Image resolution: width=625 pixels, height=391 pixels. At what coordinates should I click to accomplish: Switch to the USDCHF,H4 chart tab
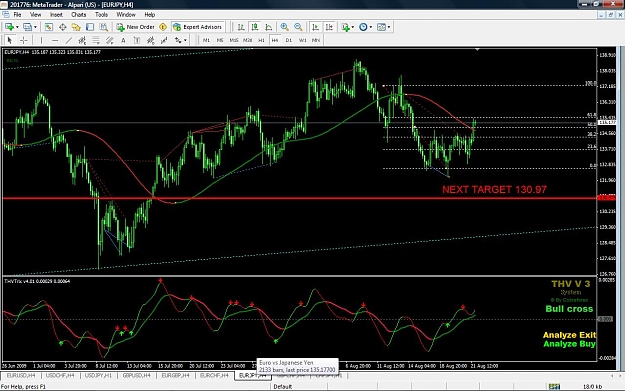(60, 375)
